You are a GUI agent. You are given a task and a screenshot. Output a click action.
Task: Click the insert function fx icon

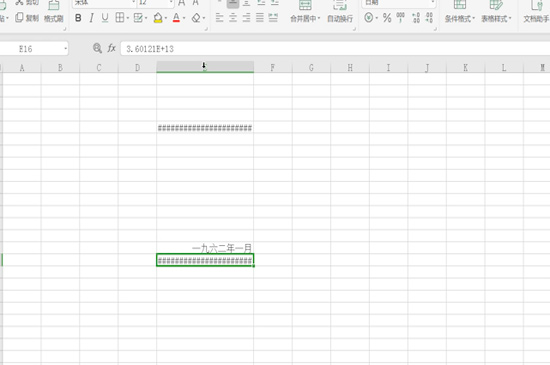112,48
